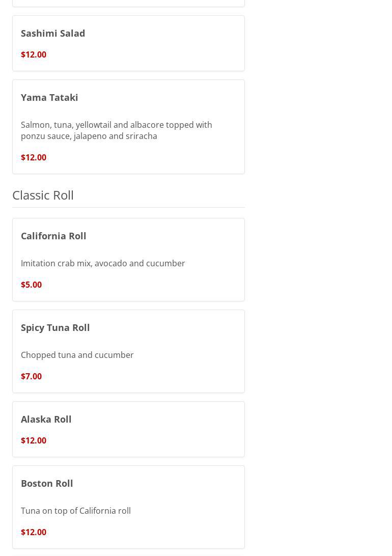This screenshot has width=392, height=556.
Task: Click the partially visible card above Sashimi Salad
Action: pyautogui.click(x=128, y=3)
